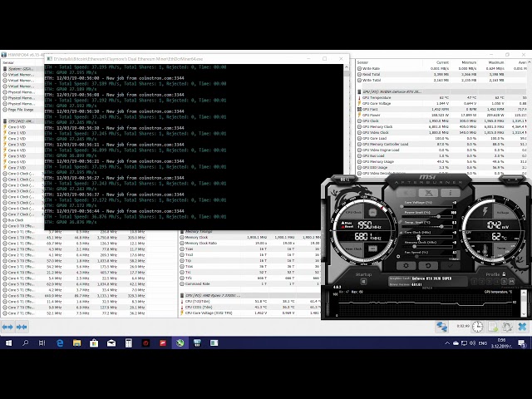
Task: Open HWiNFO sensor settings gear
Action: click(507, 327)
